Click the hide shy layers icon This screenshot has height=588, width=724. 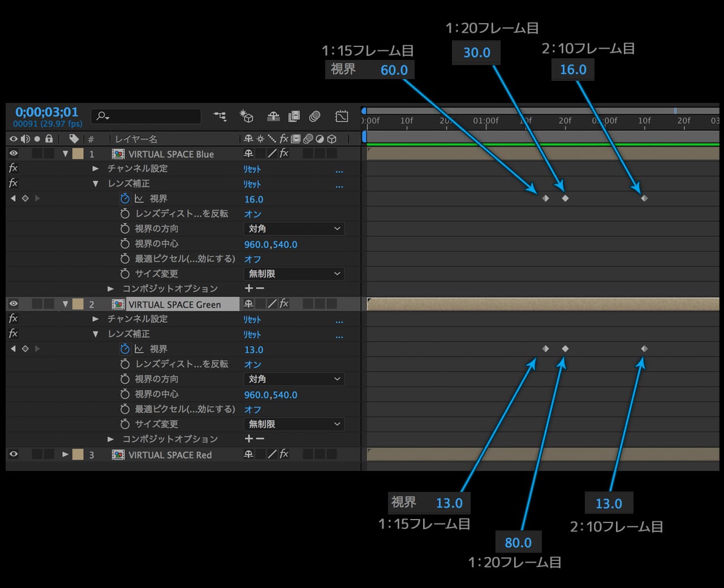click(x=273, y=116)
